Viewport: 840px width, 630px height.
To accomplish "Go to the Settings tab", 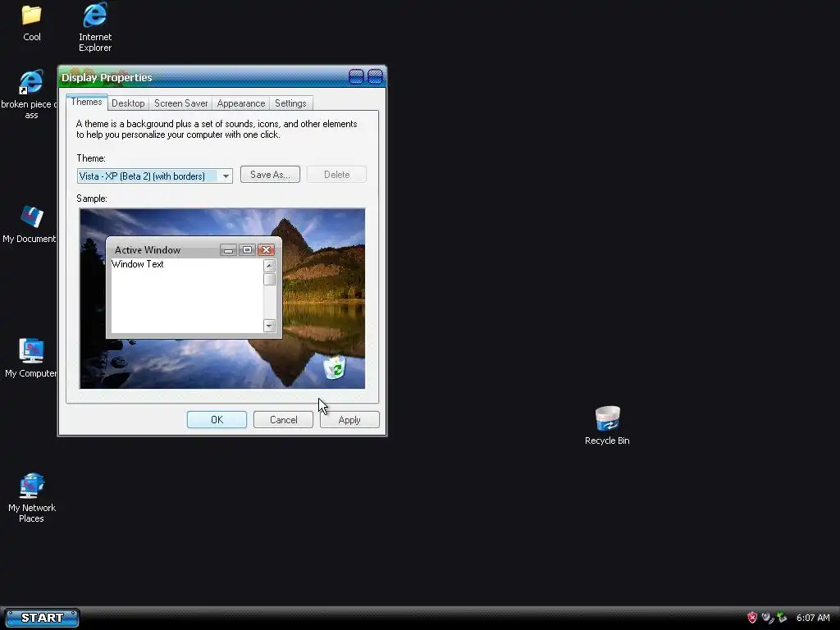I will pos(290,103).
